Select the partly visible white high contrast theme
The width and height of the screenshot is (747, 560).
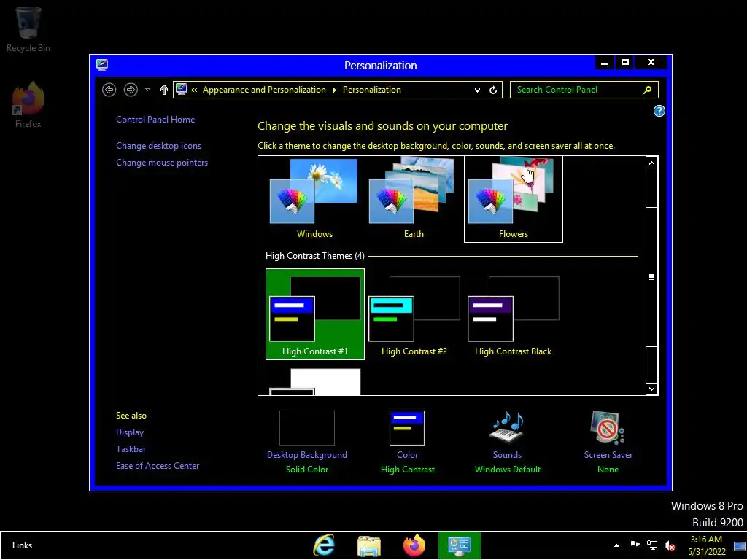coord(315,382)
